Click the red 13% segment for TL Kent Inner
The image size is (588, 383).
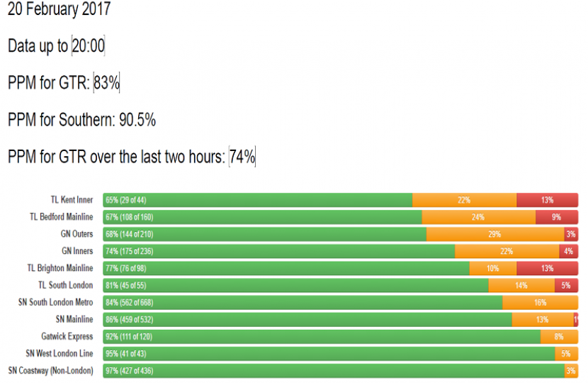coord(547,200)
